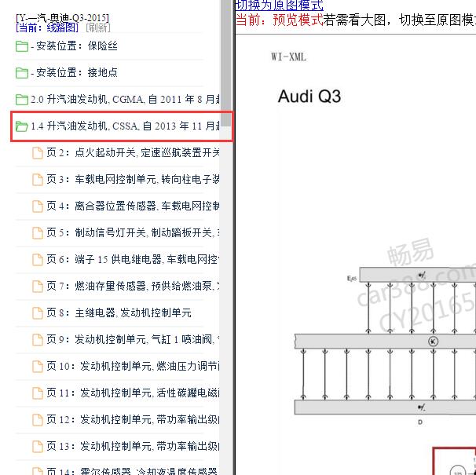Screen dimensions: 476x475
Task: Click page icon next to 页 10
Action: tap(38, 367)
